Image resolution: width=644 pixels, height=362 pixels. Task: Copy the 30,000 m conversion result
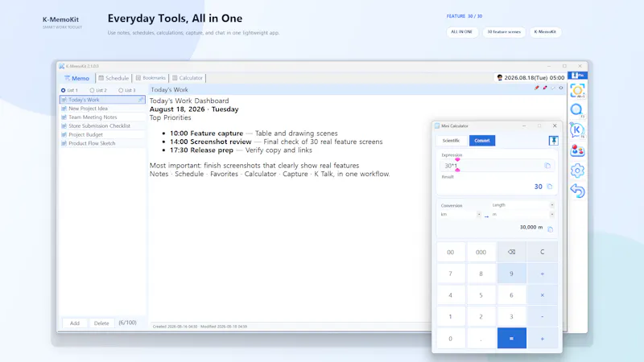[551, 229]
